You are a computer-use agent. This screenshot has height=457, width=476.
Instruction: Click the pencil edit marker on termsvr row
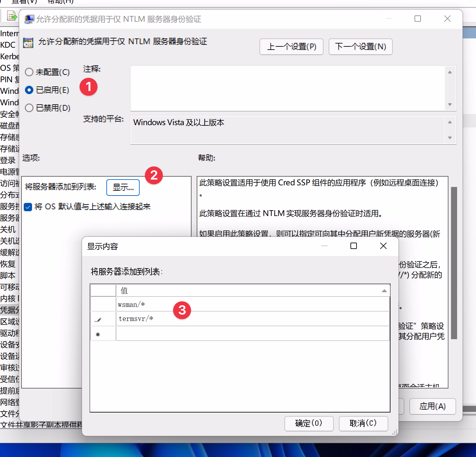coord(98,319)
